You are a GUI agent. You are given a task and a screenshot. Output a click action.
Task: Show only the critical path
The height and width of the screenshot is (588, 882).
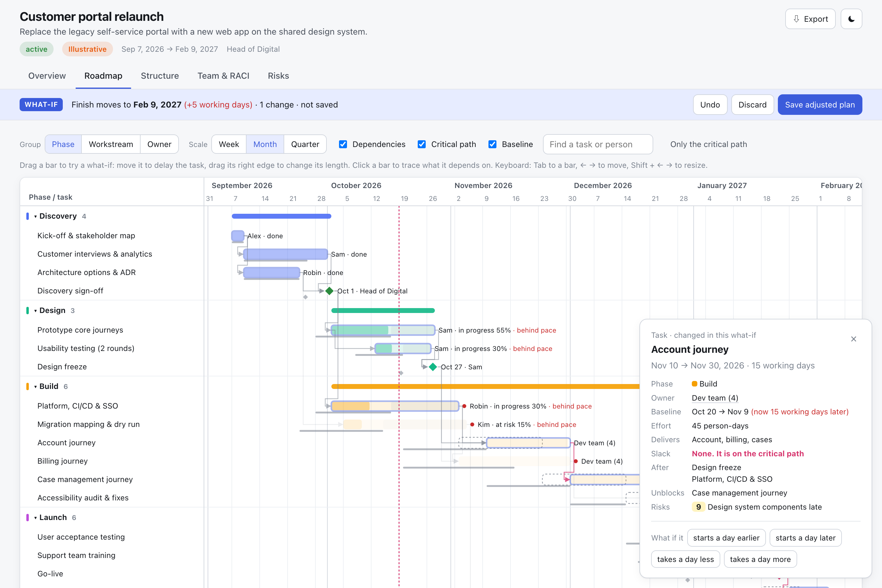(x=708, y=144)
